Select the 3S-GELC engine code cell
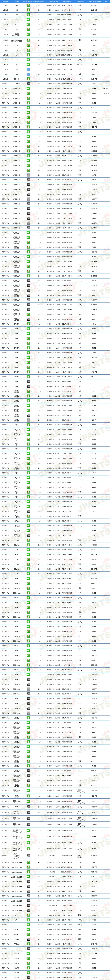The image size is (110, 980). point(94,545)
